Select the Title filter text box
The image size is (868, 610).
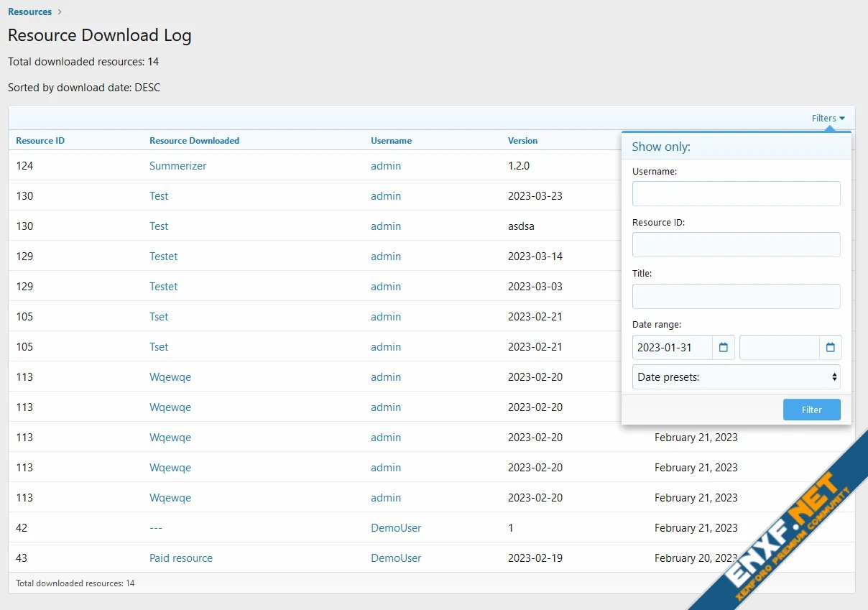pos(736,296)
